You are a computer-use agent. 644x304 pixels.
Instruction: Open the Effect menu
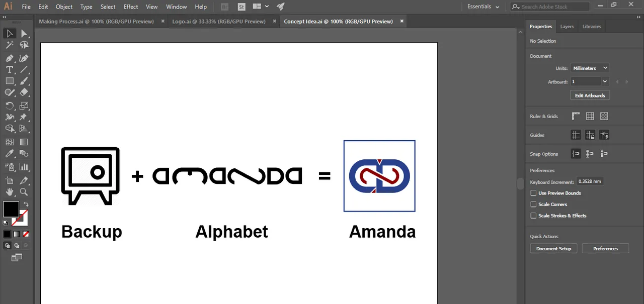tap(131, 7)
